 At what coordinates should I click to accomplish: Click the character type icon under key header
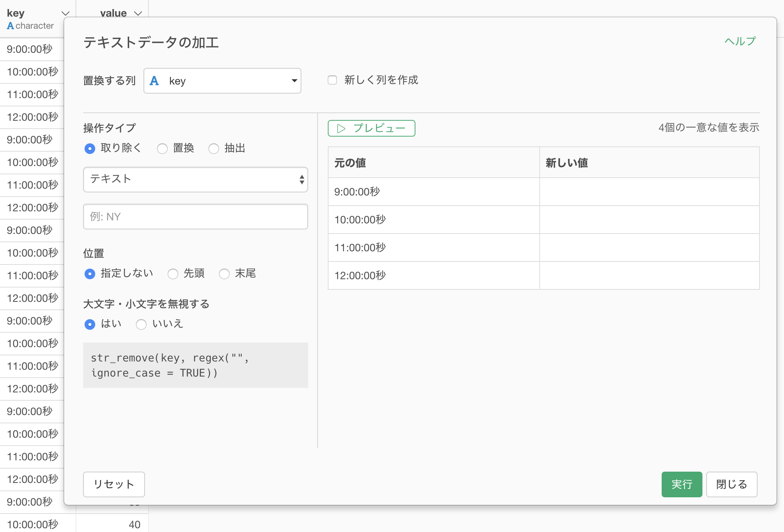pos(11,26)
